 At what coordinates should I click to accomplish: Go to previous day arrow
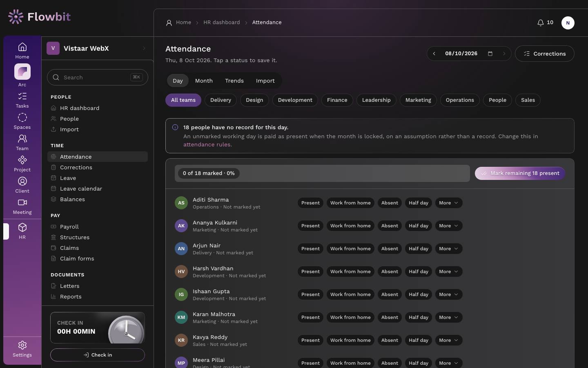pyautogui.click(x=434, y=54)
